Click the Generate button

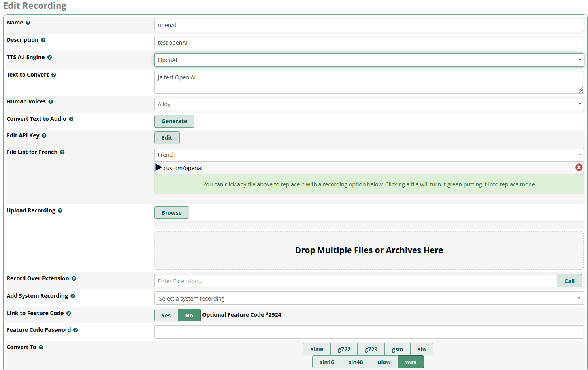pyautogui.click(x=174, y=121)
